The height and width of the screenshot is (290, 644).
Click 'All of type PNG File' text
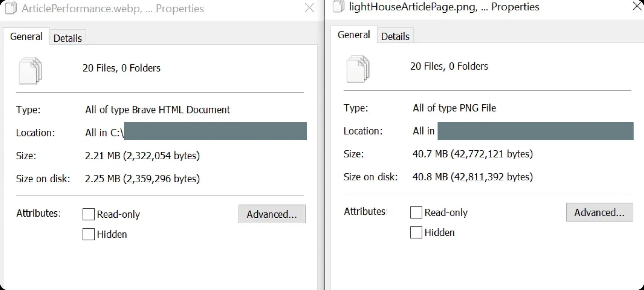pos(454,108)
